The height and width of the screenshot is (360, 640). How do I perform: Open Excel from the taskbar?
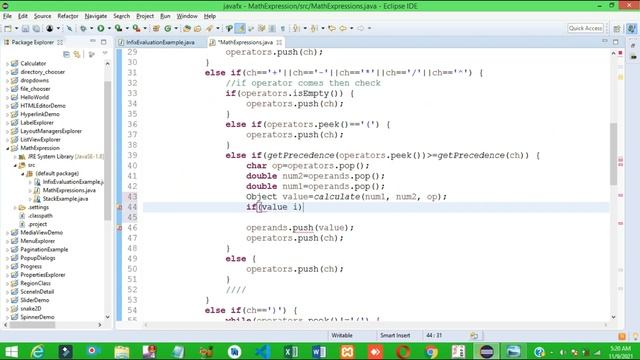291,351
